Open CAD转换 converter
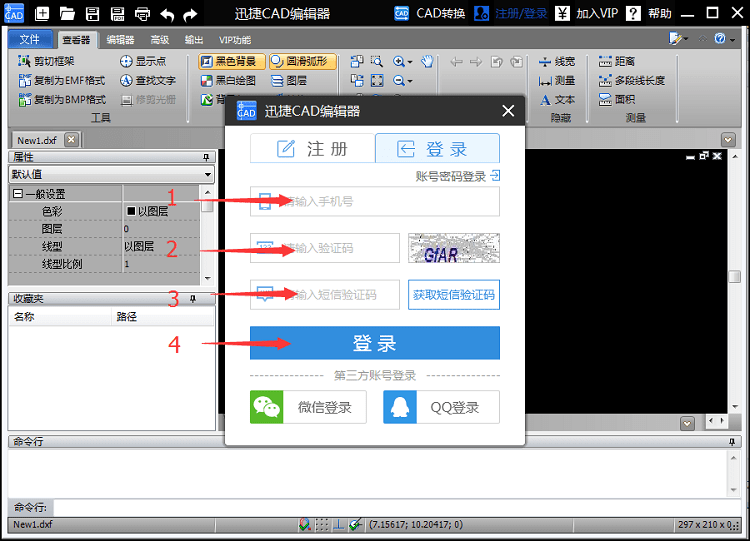 tap(430, 13)
